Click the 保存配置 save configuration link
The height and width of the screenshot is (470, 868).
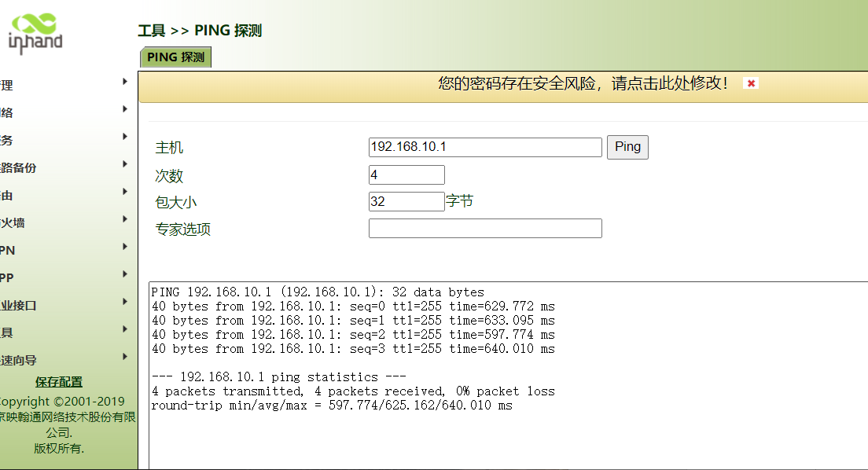click(58, 382)
